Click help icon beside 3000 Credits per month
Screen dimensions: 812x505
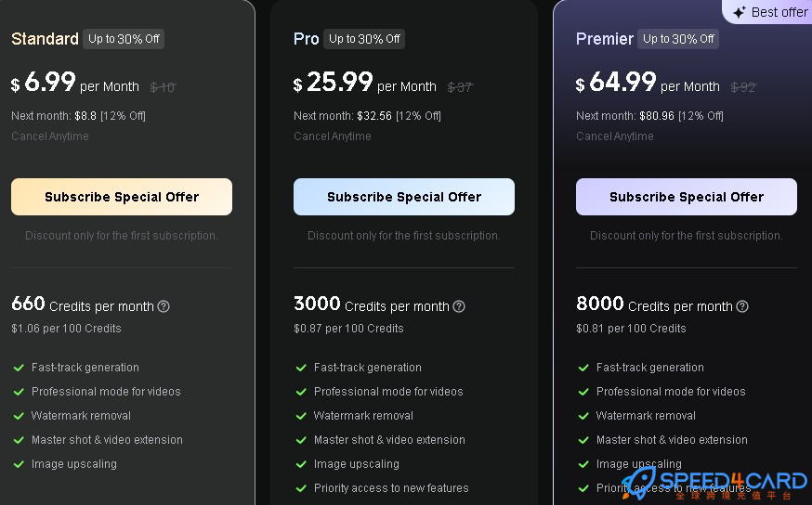click(x=459, y=306)
